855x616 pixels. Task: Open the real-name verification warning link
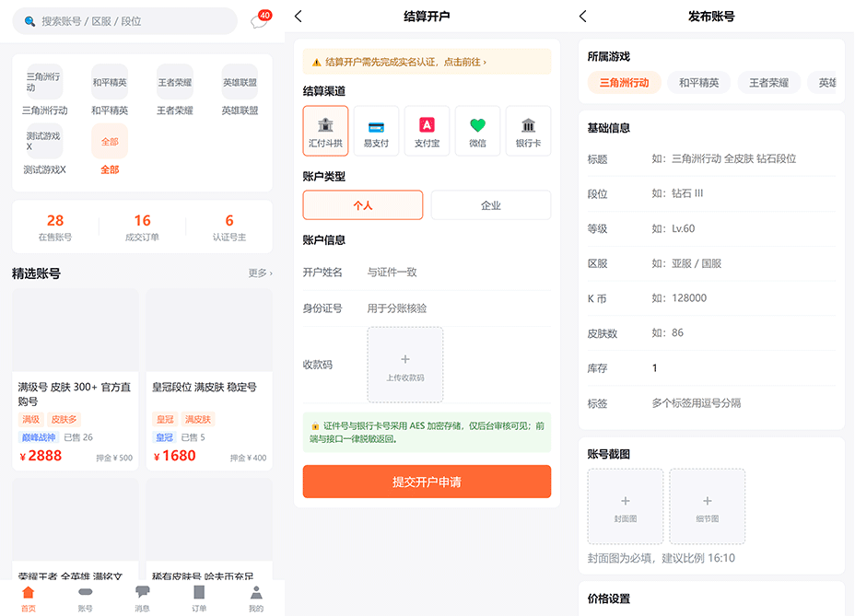click(x=427, y=62)
